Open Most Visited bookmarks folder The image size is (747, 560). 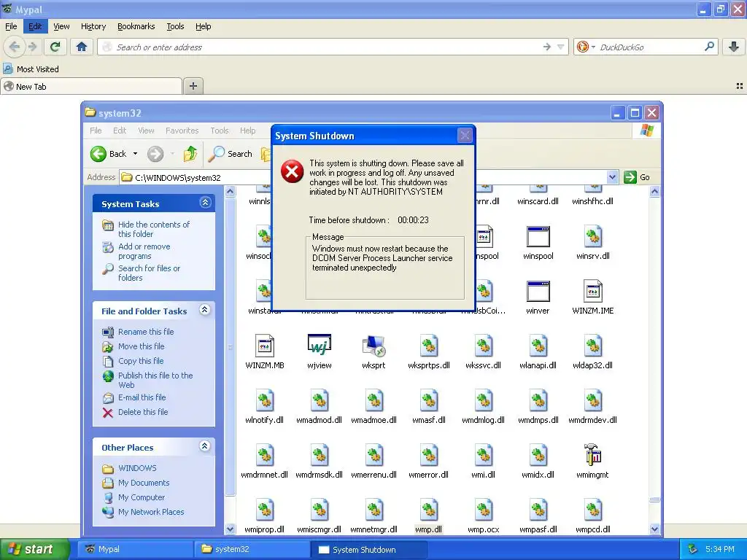(31, 69)
